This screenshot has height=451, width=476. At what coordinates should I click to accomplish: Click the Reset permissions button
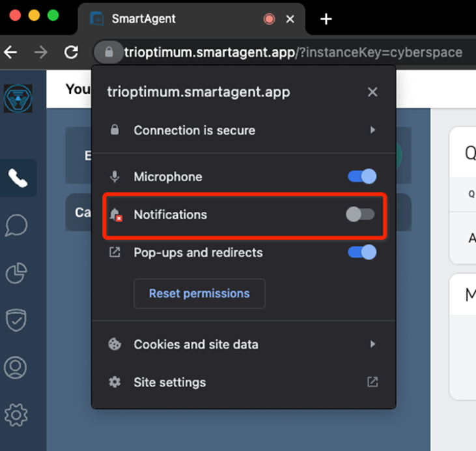199,293
